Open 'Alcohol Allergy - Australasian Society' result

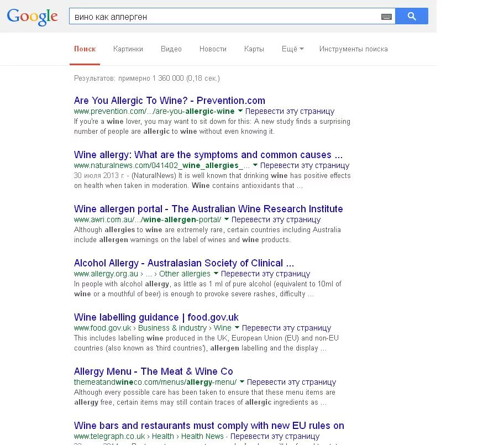184,263
